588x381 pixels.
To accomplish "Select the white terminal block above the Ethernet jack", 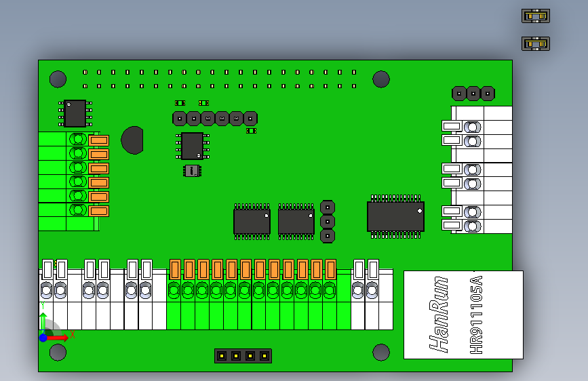I will [477, 169].
